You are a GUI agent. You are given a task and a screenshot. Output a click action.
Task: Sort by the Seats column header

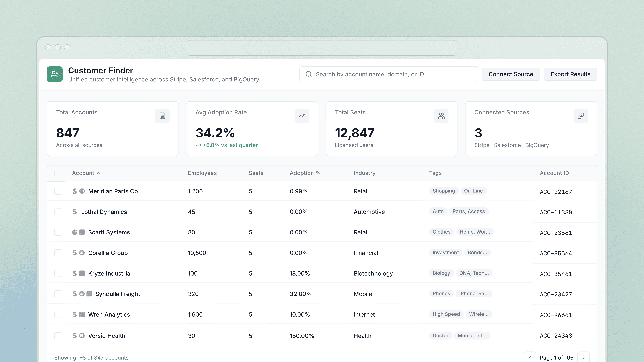[256, 173]
